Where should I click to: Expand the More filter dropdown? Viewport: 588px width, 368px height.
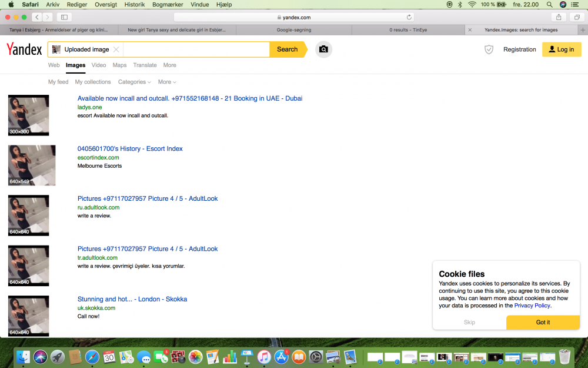click(x=167, y=82)
